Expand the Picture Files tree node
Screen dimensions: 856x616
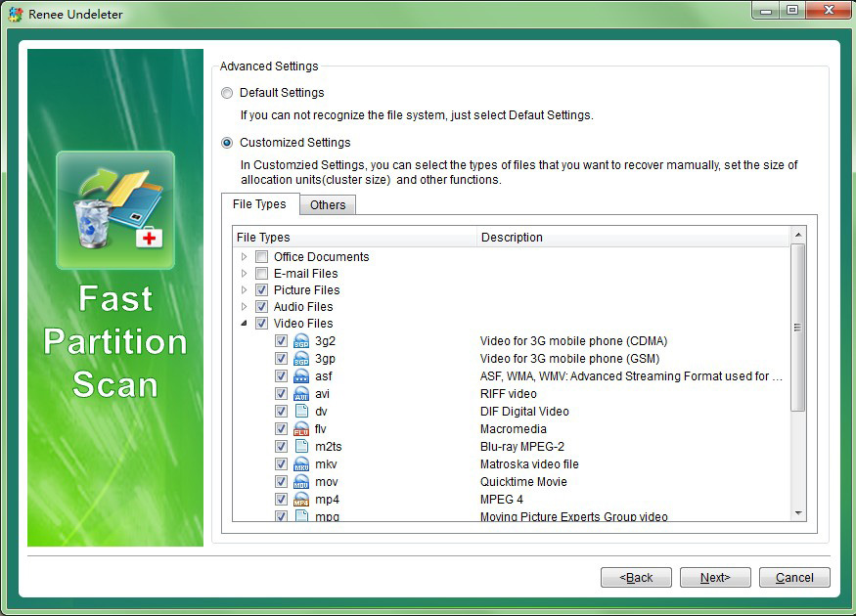click(x=244, y=290)
